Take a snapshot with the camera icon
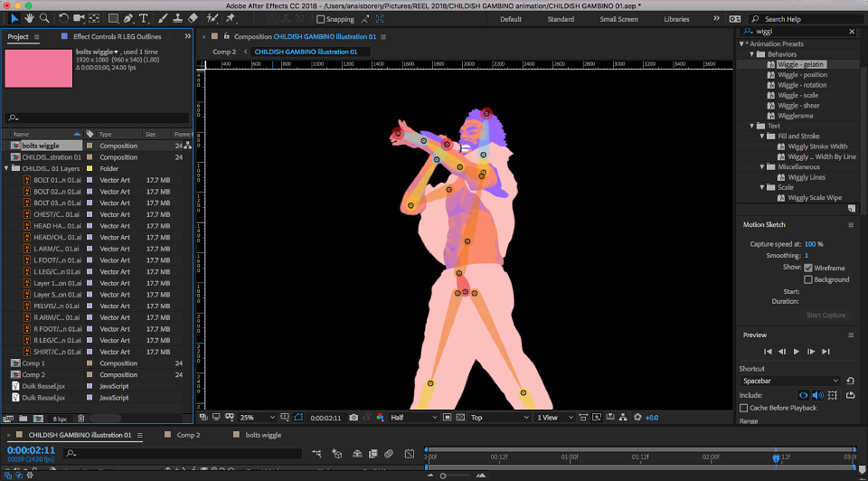868x481 pixels. tap(354, 418)
